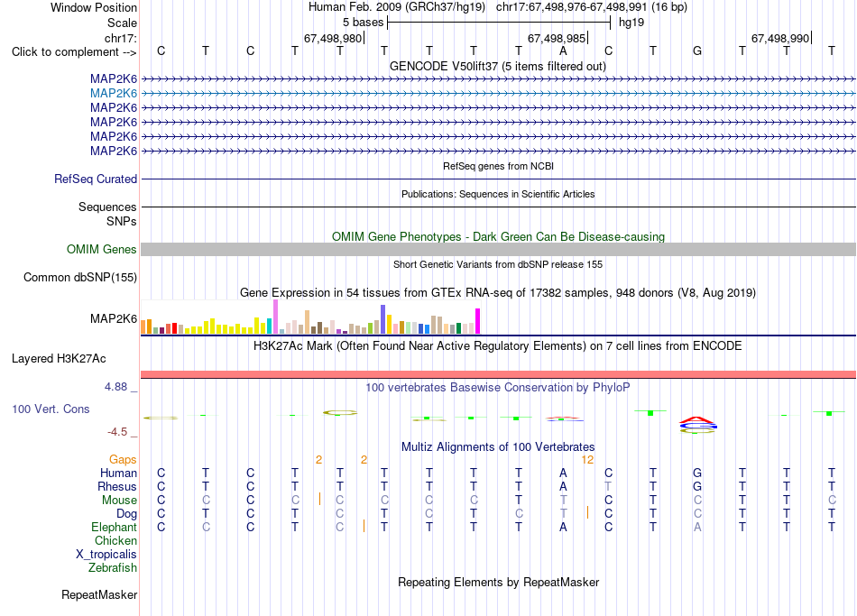Image resolution: width=857 pixels, height=616 pixels.
Task: Click the RepeatMasker side label
Action: [x=99, y=594]
